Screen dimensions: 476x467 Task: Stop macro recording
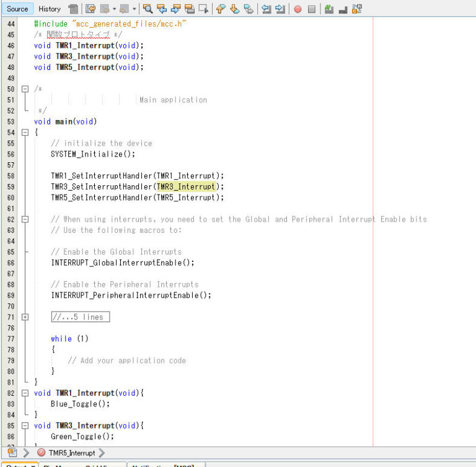click(312, 9)
